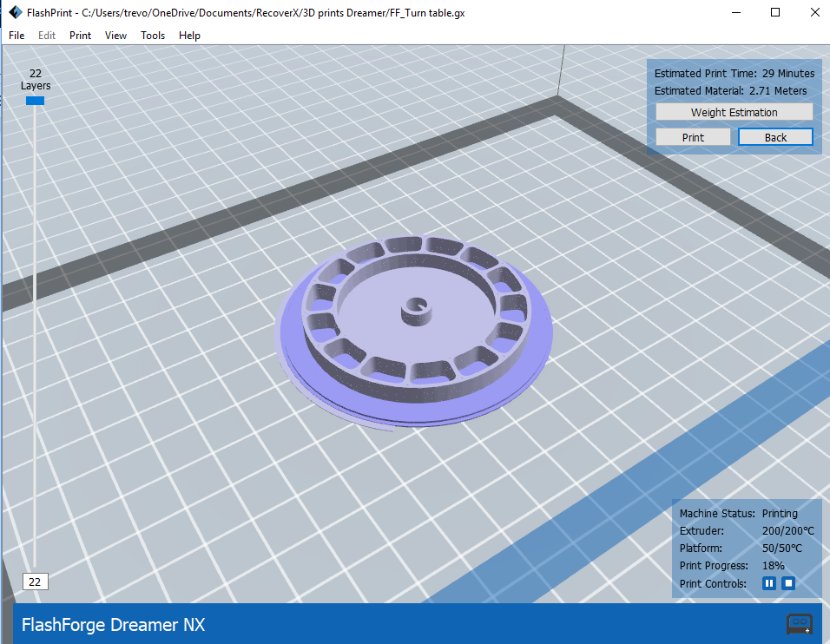
Task: Click the Extruder temperature 200/200°C value
Action: pyautogui.click(x=787, y=531)
